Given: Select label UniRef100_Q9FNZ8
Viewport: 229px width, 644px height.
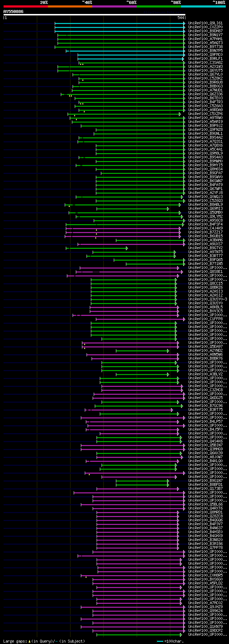Looking at the screenshot, I should (x=205, y=130).
